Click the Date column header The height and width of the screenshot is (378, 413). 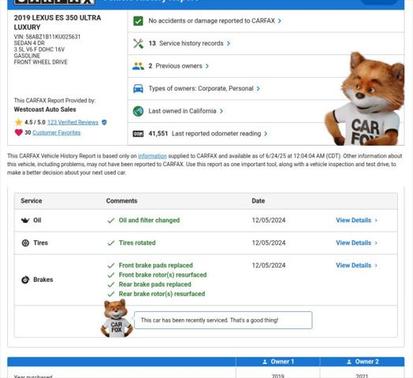pos(258,201)
